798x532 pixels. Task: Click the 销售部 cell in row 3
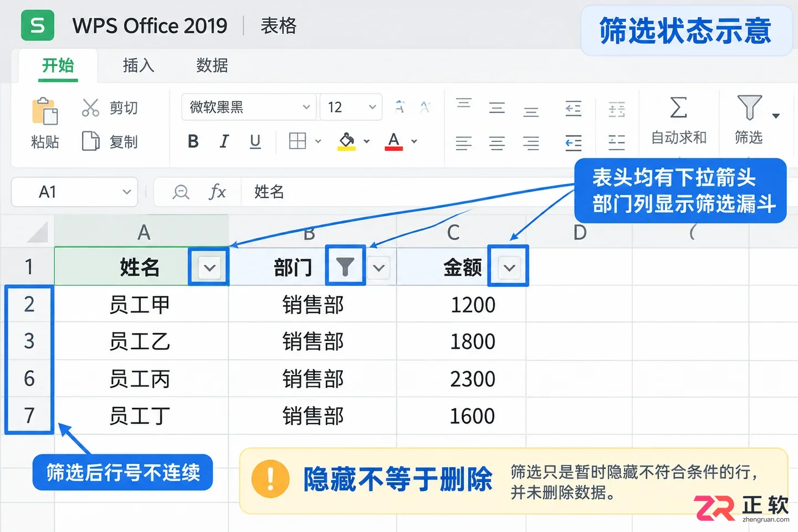pos(313,341)
